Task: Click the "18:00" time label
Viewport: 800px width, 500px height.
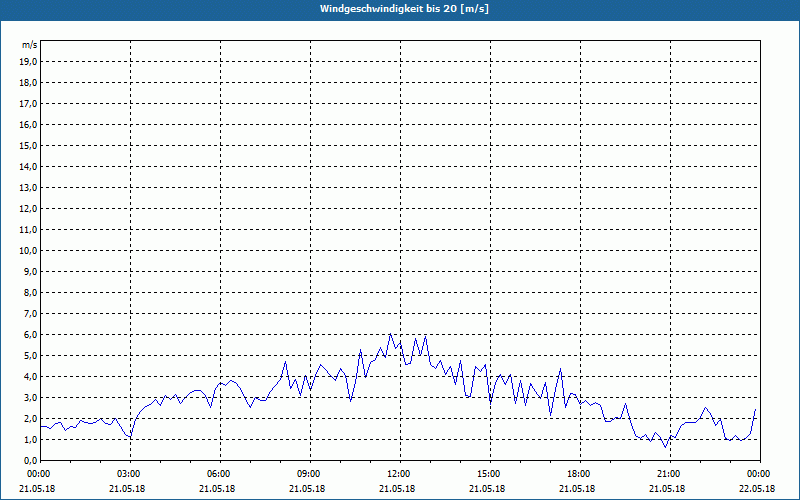Action: [x=578, y=474]
